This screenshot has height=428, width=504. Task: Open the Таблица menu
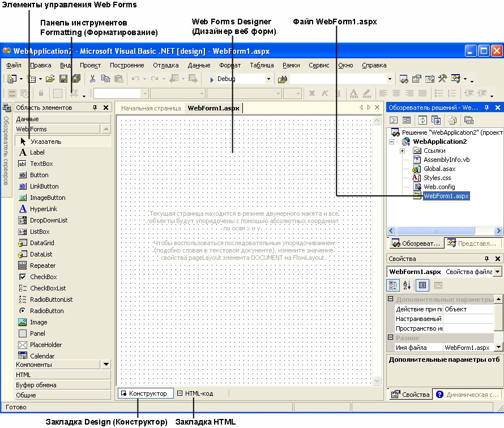[262, 65]
